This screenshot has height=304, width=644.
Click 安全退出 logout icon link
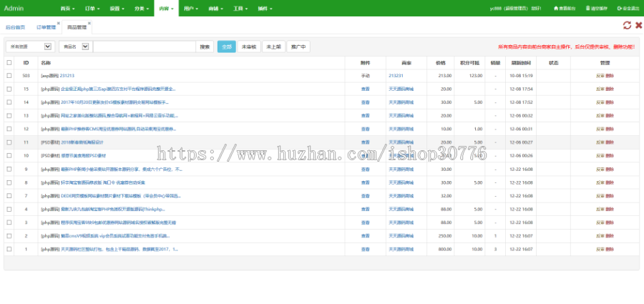[628, 8]
